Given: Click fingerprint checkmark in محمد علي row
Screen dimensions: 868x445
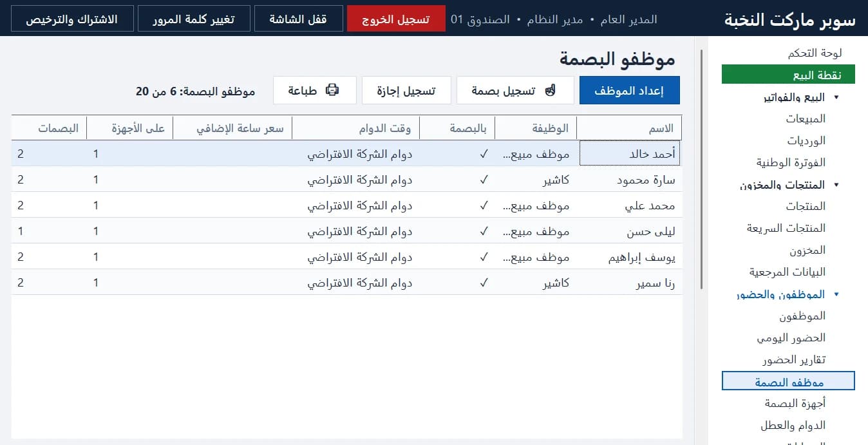Looking at the screenshot, I should tap(484, 205).
